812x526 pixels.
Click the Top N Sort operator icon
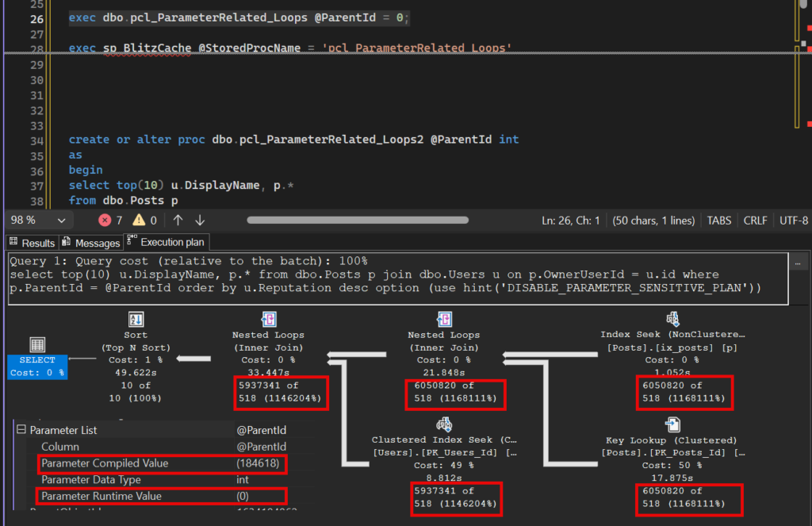(136, 320)
